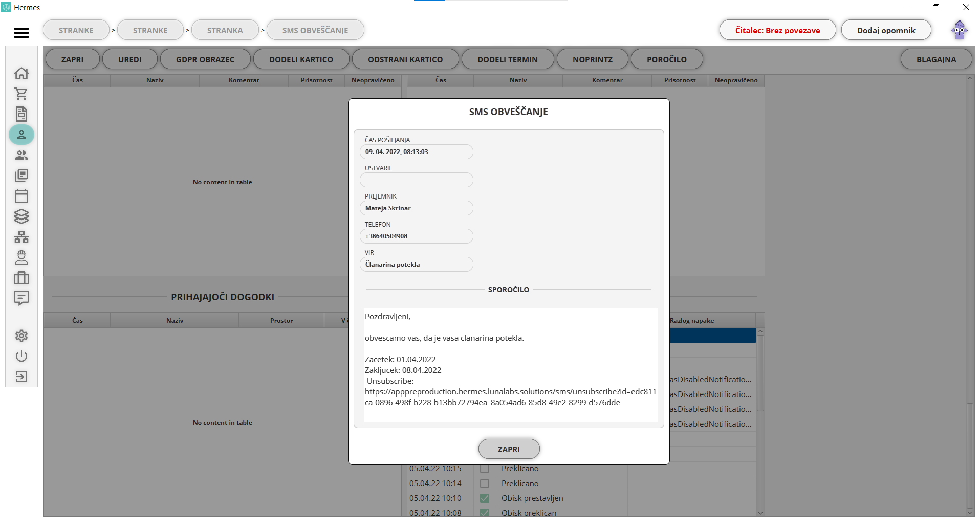Click the Čitalec: Brez povezave button

[x=778, y=30]
